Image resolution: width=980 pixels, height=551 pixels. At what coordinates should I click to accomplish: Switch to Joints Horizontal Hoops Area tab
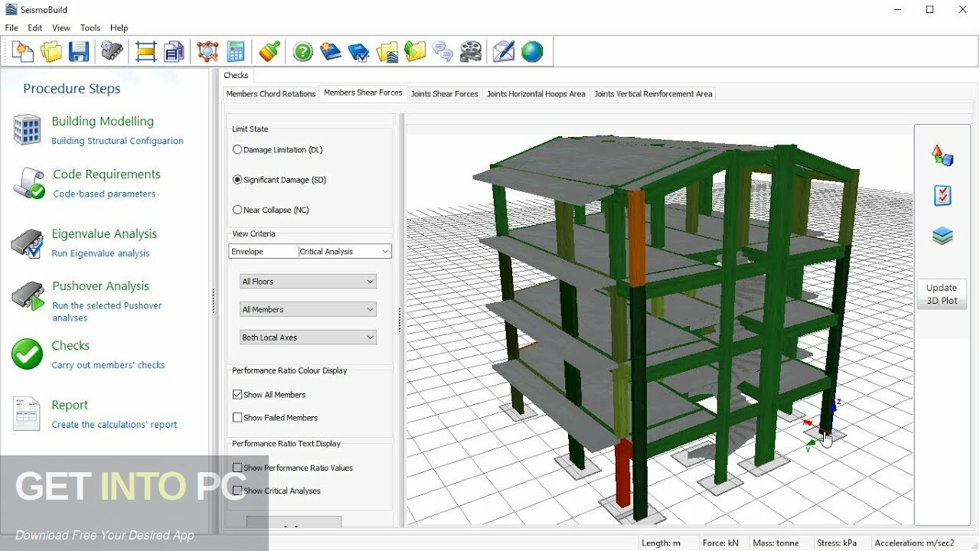(536, 94)
